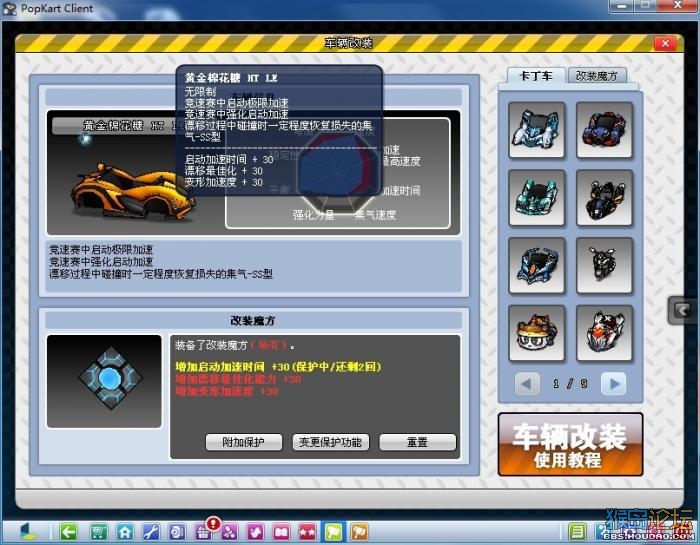Click the red 增加漂移最佳化能力 +30 line

click(x=238, y=379)
